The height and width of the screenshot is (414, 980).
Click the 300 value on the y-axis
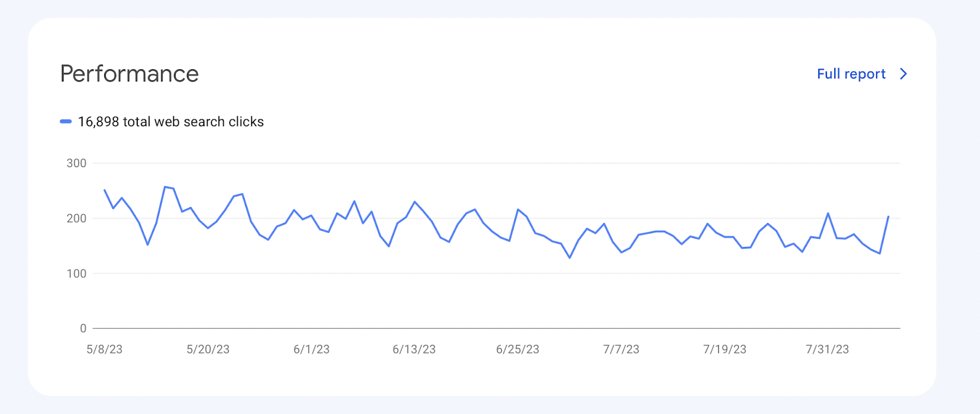(x=75, y=163)
